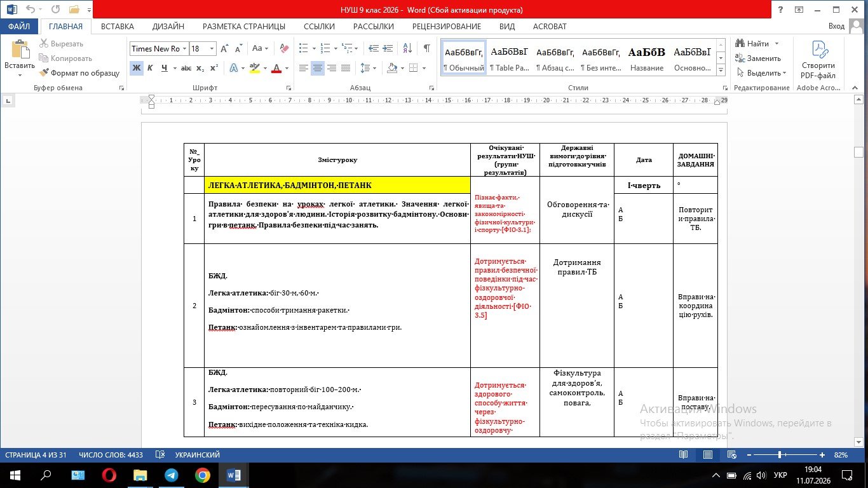Open the borders dropdown
This screenshot has height=488, width=868.
[424, 68]
